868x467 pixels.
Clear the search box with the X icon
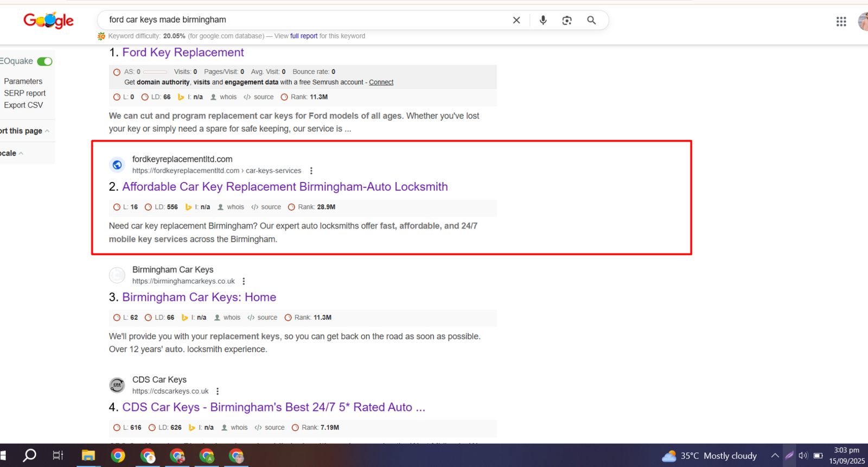click(516, 20)
